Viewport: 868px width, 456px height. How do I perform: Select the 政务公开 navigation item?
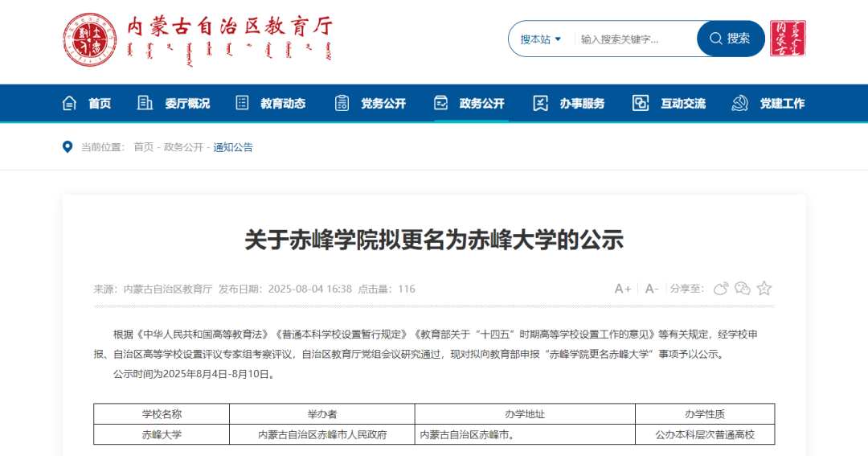[x=469, y=103]
